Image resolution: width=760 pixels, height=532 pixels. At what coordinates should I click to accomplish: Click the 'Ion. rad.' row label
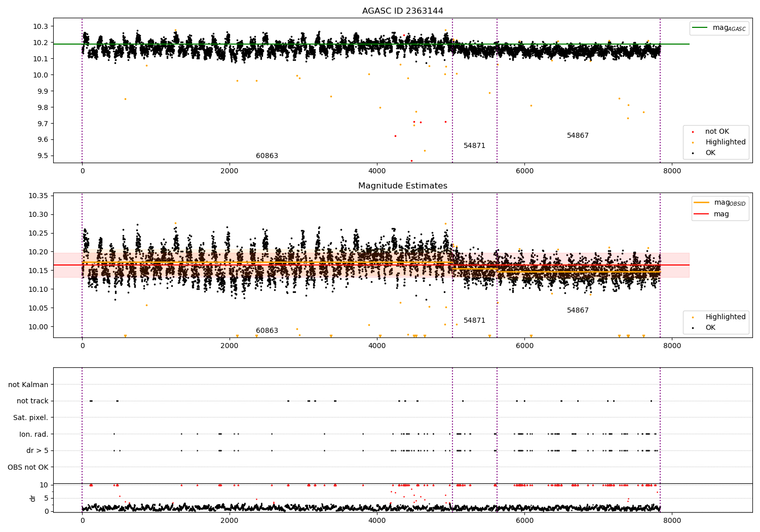tap(34, 434)
